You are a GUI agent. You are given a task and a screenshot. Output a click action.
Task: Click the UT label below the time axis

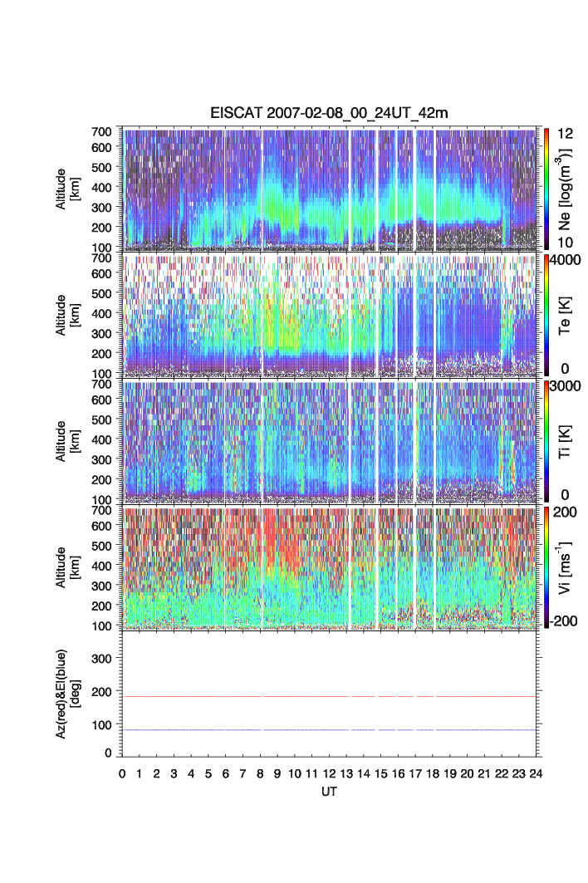coord(329,792)
